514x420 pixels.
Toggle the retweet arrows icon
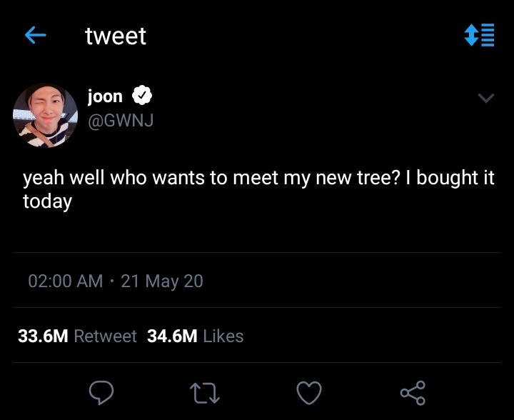click(205, 393)
